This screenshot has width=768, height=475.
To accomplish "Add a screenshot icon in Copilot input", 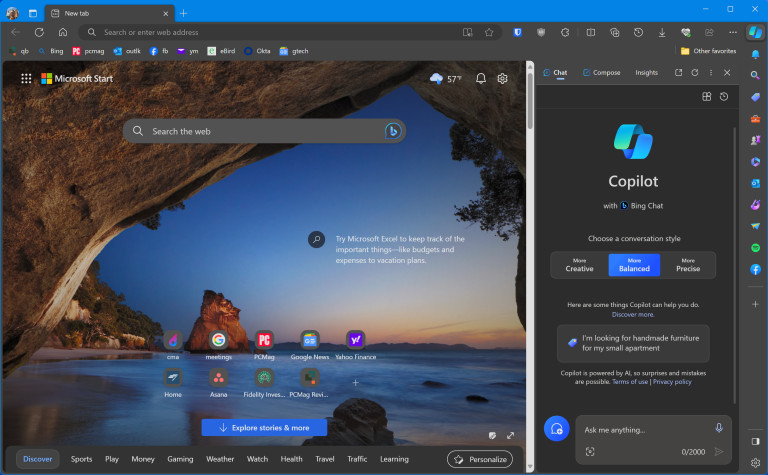I will (x=590, y=451).
